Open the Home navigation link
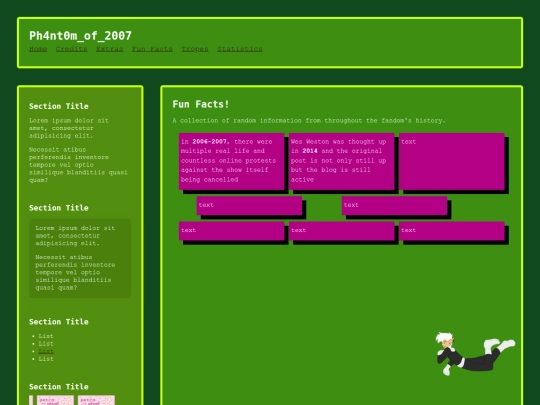Screen dimensions: 540x405 [38, 49]
